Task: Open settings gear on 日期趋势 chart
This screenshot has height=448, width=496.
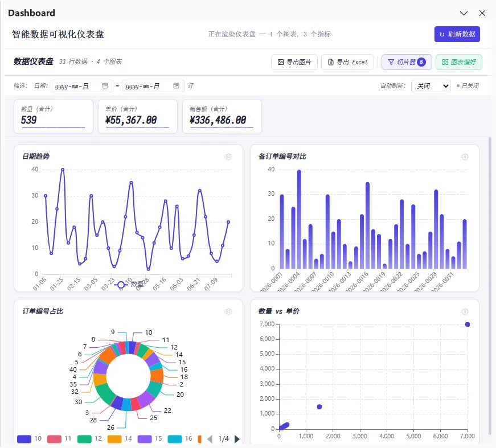Action: click(228, 157)
